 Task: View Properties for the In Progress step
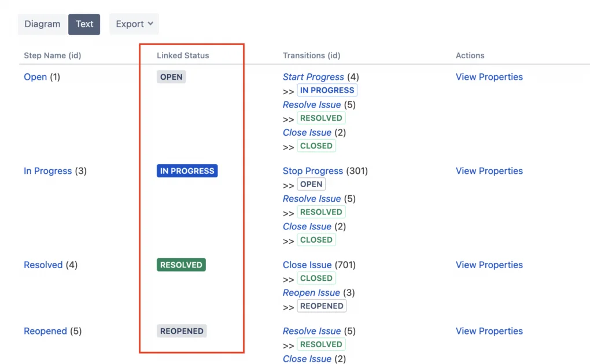click(x=489, y=170)
